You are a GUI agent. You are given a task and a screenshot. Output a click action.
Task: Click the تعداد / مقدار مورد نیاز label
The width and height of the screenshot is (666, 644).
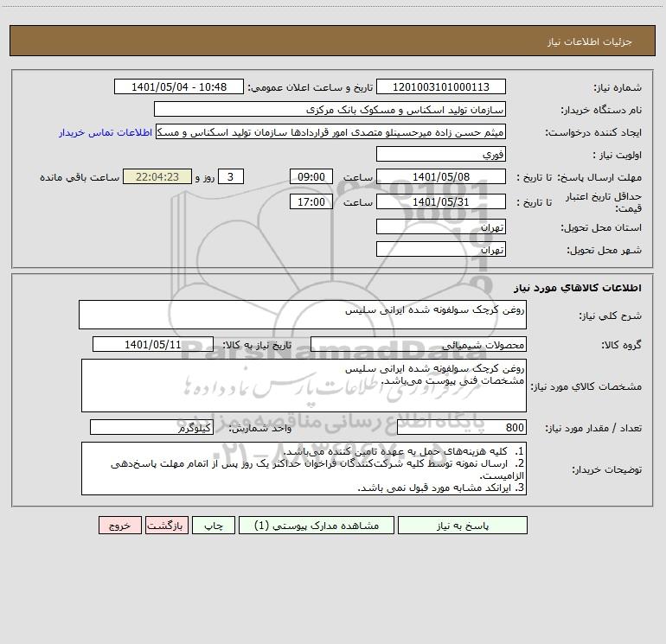[x=594, y=429]
